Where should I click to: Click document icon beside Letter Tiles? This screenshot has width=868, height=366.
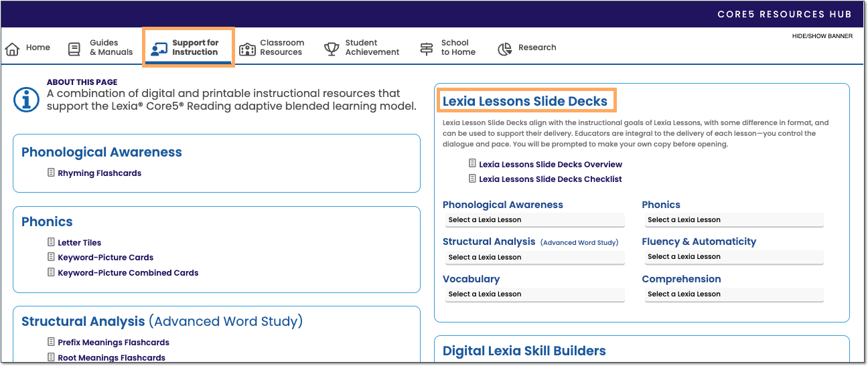click(51, 242)
